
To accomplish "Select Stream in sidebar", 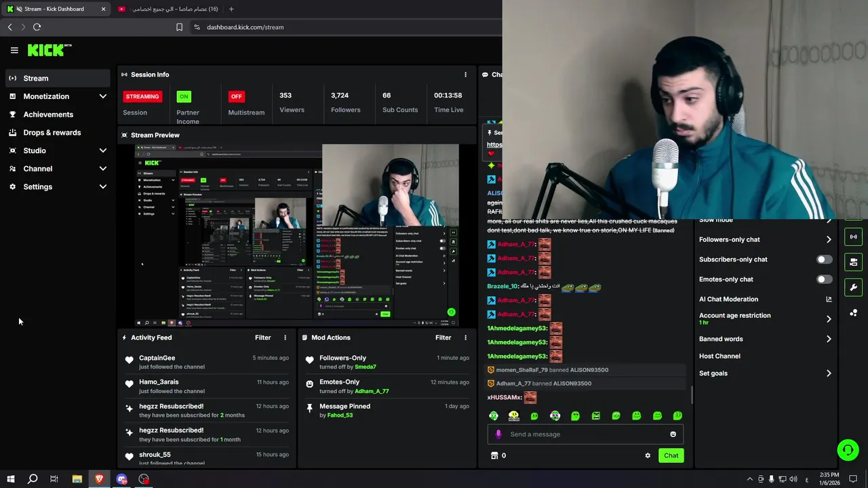I will [x=58, y=78].
